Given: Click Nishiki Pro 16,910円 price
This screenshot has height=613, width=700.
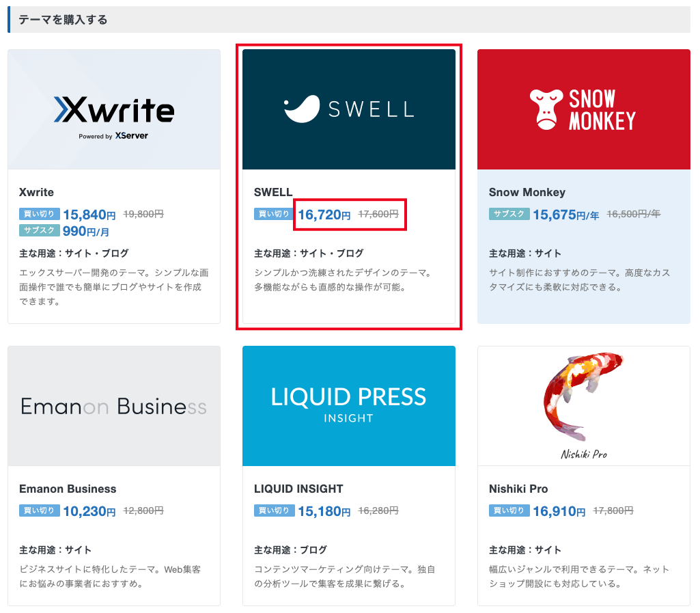Looking at the screenshot, I should click(x=559, y=511).
